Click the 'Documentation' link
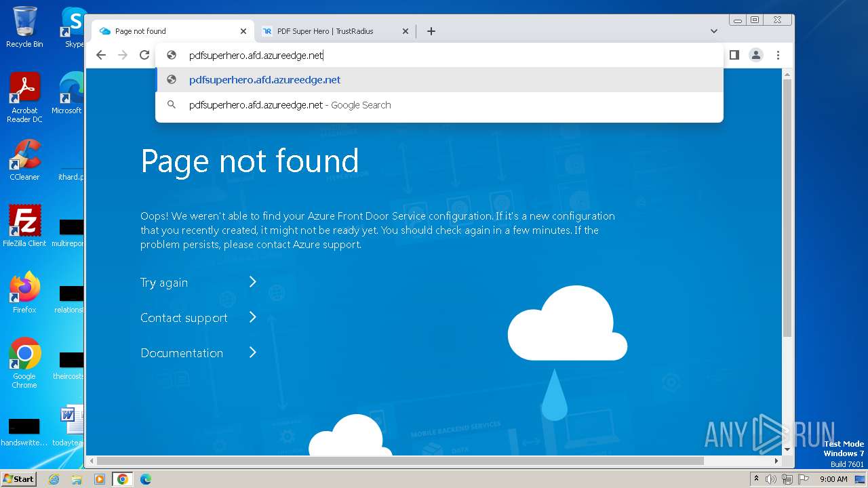 tap(182, 353)
